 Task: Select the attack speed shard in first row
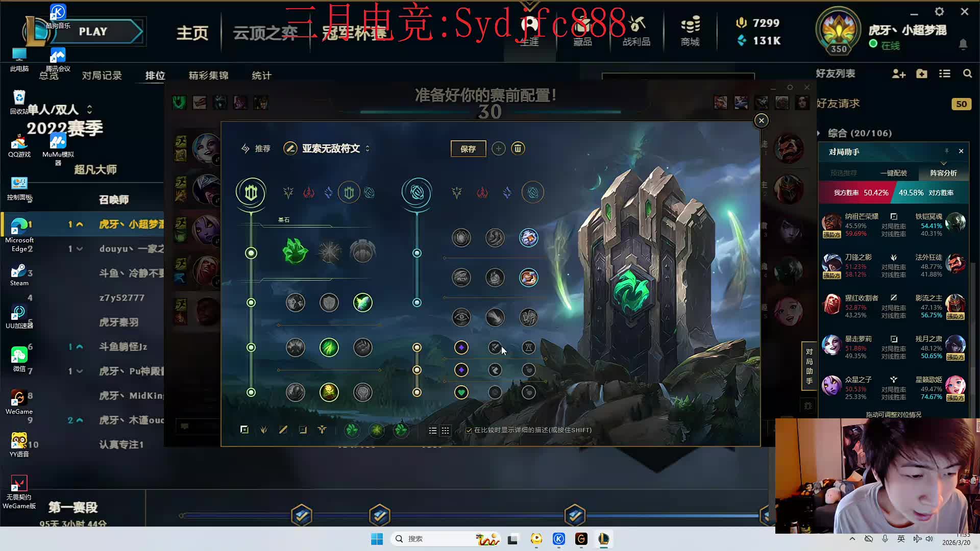(x=495, y=347)
